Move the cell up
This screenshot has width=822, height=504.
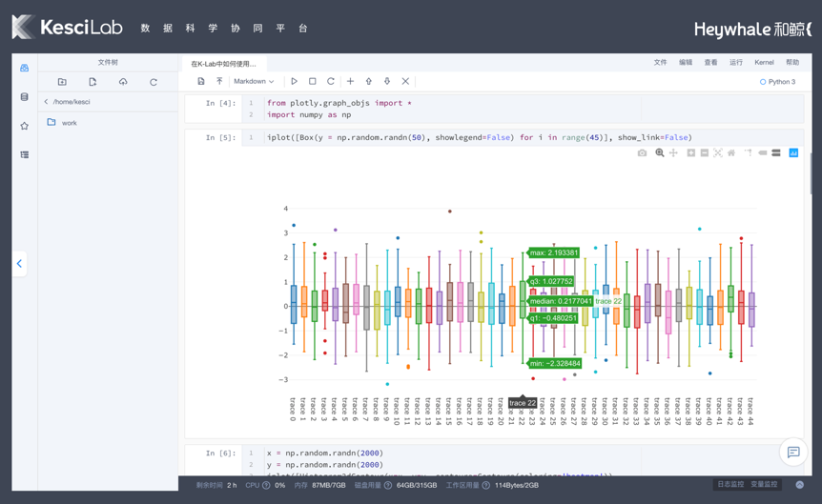pyautogui.click(x=368, y=81)
